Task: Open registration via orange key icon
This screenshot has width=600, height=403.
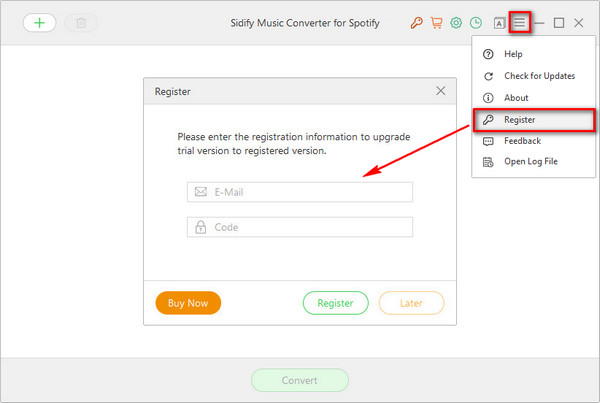Action: click(x=416, y=23)
